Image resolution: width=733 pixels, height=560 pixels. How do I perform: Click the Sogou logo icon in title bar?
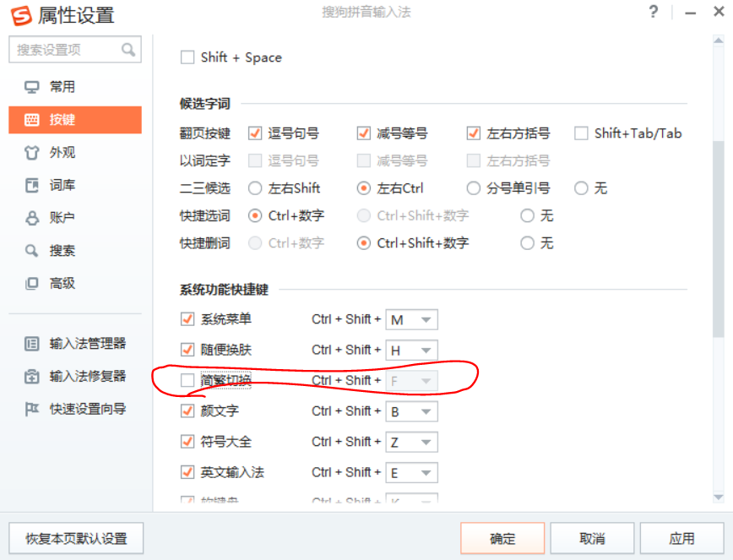(21, 15)
